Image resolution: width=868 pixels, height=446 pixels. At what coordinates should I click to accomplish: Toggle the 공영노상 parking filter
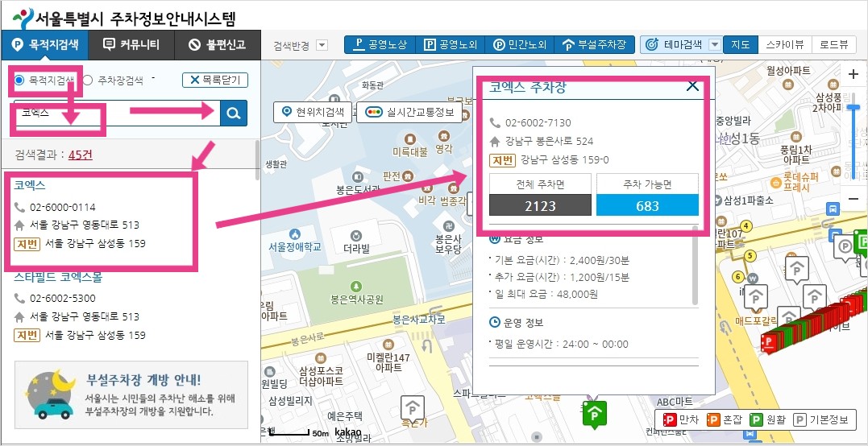pos(380,45)
